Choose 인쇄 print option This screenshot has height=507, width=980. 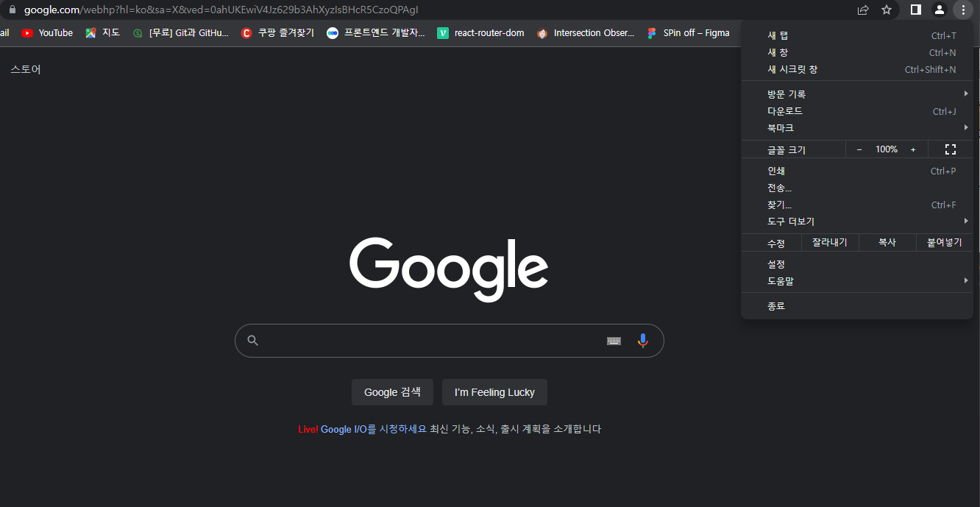(857, 171)
